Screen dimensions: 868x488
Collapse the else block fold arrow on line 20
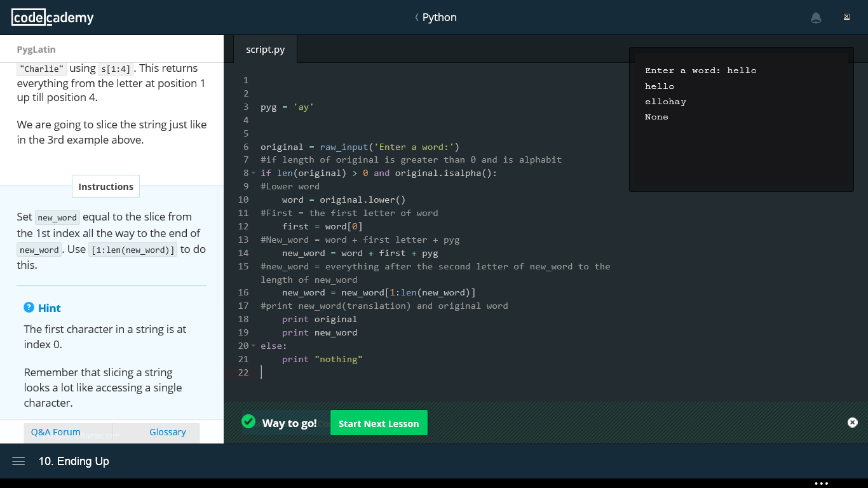254,346
